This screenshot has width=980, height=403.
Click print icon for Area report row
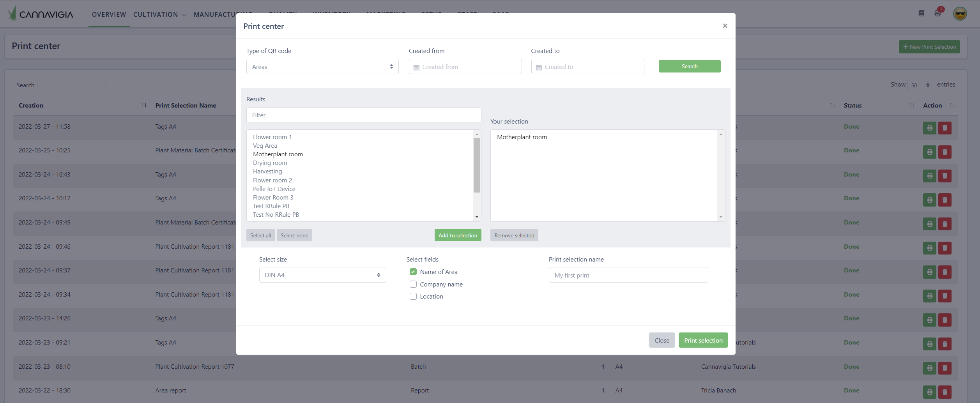929,392
